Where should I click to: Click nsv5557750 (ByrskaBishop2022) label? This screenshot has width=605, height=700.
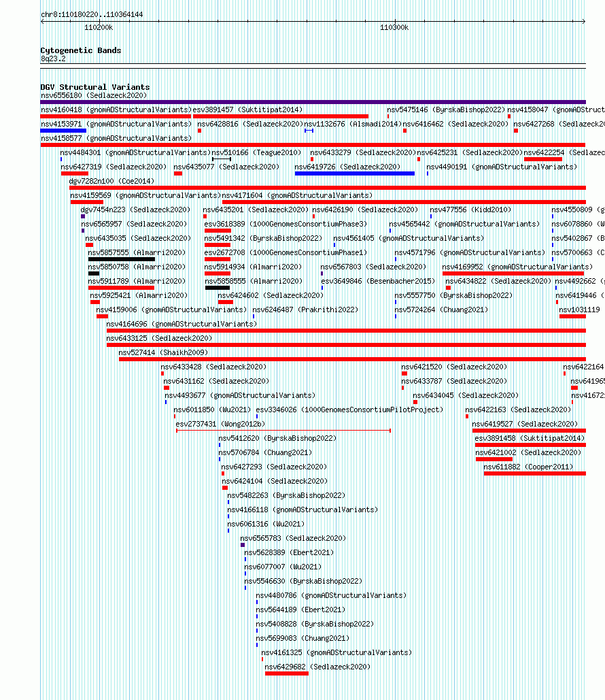pyautogui.click(x=454, y=295)
